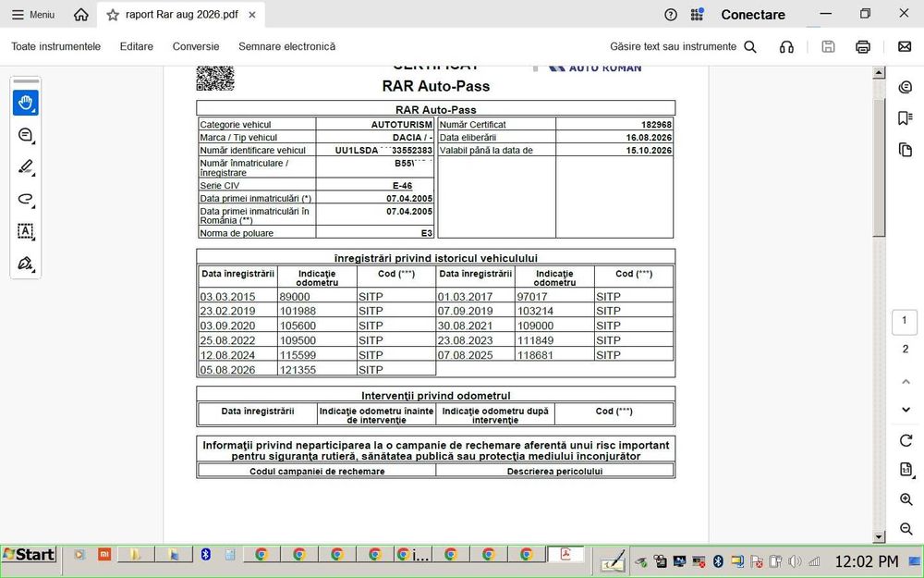Viewport: 924px width, 578px height.
Task: Open the Help question mark icon
Action: 671,15
